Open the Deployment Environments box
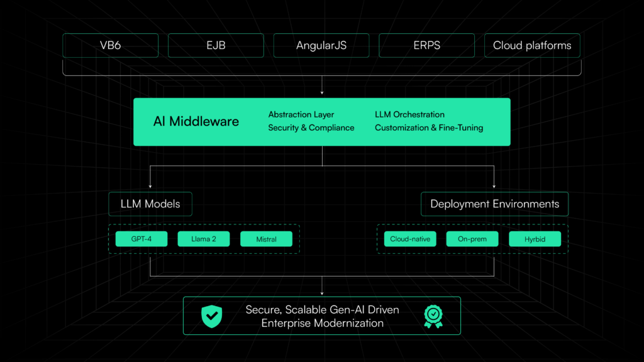 (x=494, y=204)
